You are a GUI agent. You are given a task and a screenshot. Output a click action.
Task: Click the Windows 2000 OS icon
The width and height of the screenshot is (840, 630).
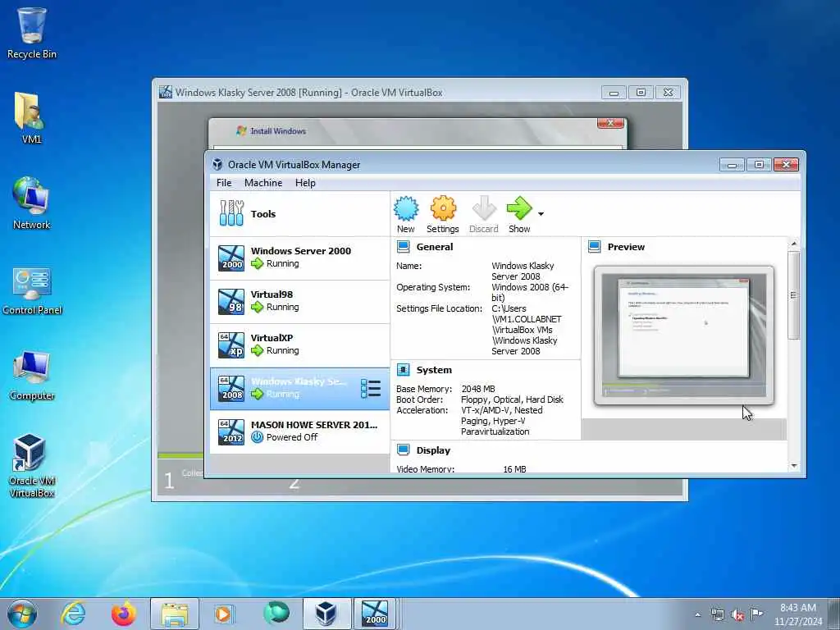coord(231,258)
